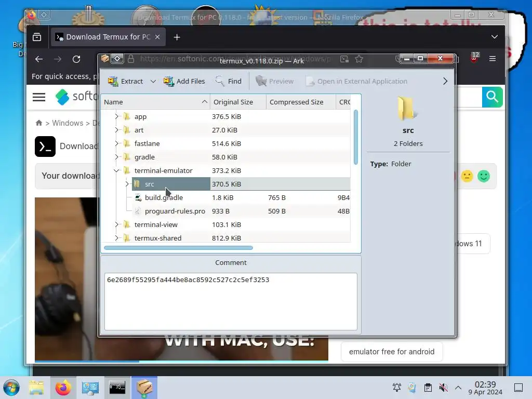
Task: Open Firefox View button
Action: click(37, 37)
